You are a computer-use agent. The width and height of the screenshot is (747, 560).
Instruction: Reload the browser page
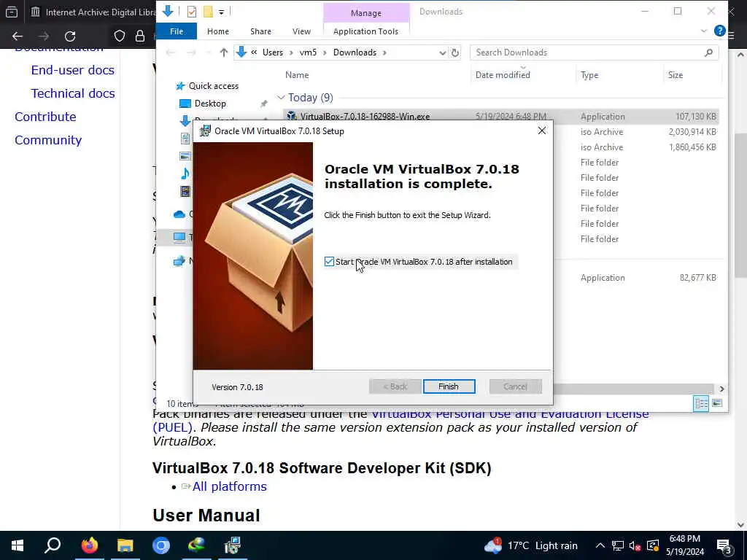70,36
